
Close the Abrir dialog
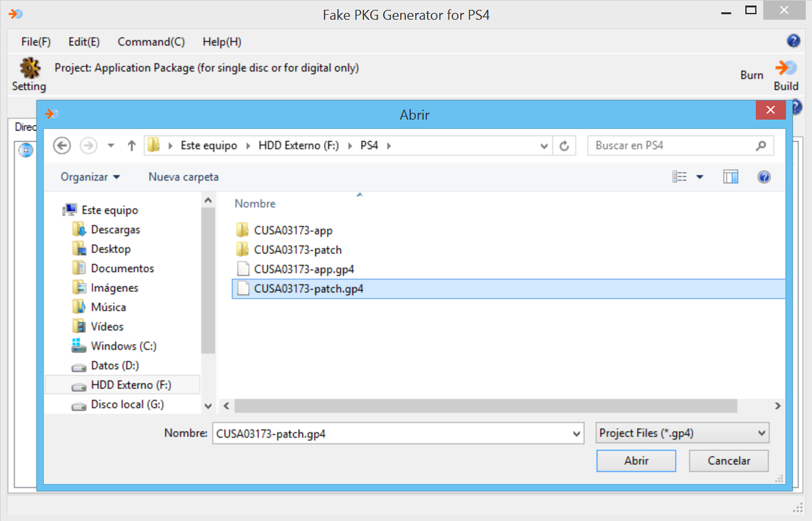coord(770,110)
